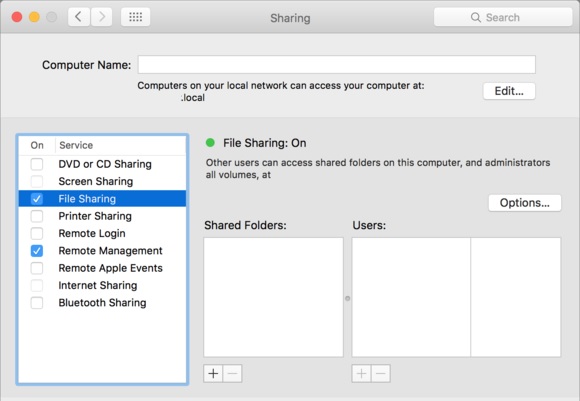Screen dimensions: 580x401
Task: Click the On column header
Action: 37,145
